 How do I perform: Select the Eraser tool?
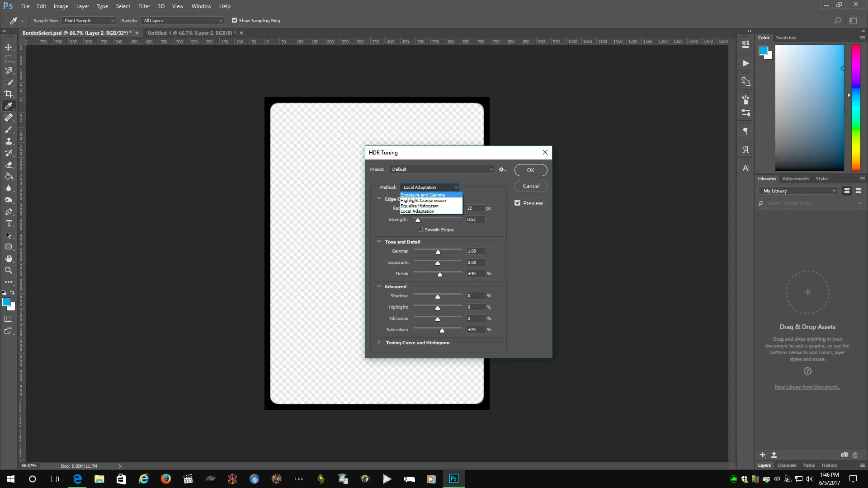pos(9,164)
